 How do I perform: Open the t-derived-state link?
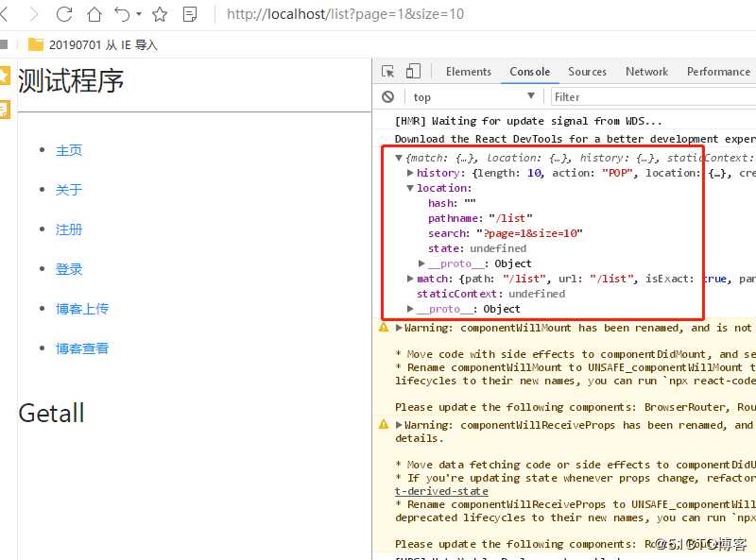[441, 491]
